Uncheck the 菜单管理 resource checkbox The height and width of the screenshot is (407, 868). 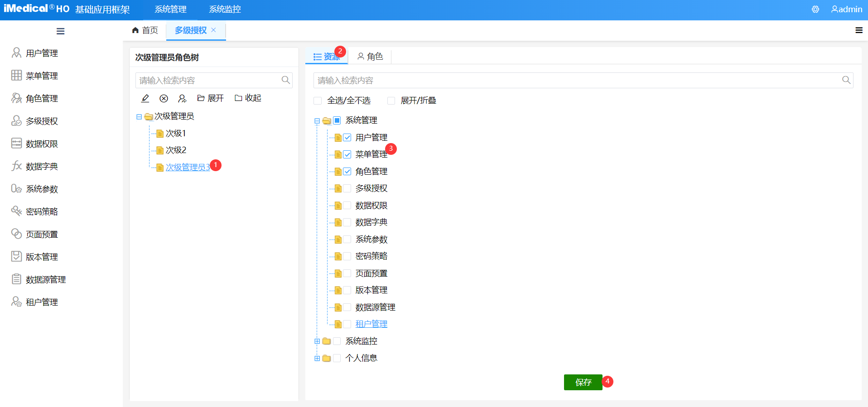pyautogui.click(x=347, y=154)
